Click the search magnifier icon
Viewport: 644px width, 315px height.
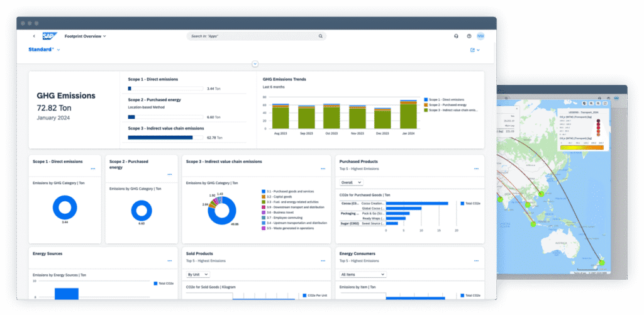coord(321,36)
